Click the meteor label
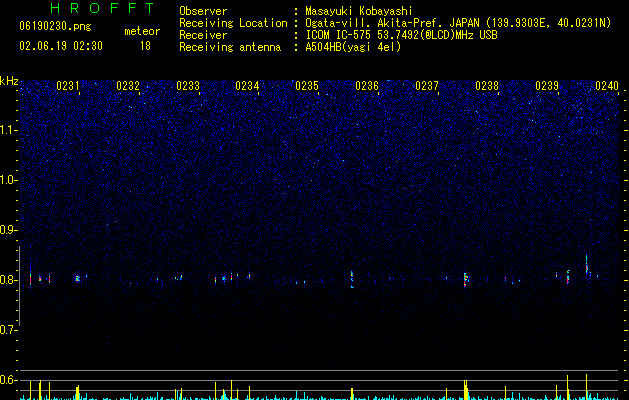629x400 pixels. click(142, 31)
